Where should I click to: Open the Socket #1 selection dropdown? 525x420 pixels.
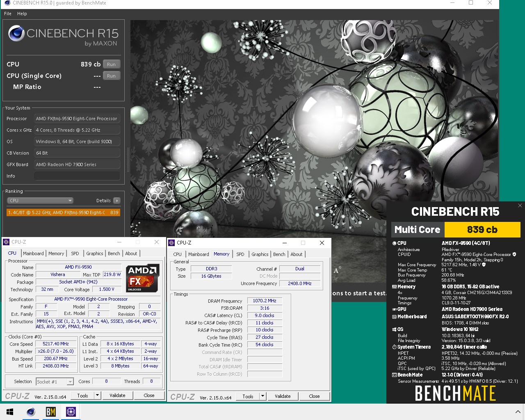tap(55, 382)
